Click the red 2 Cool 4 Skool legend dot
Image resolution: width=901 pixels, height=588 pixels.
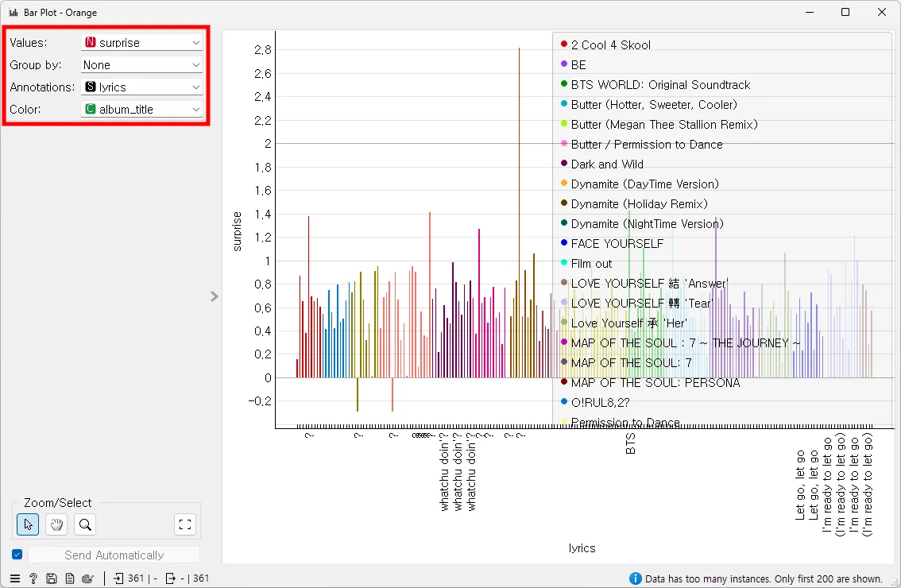click(564, 44)
